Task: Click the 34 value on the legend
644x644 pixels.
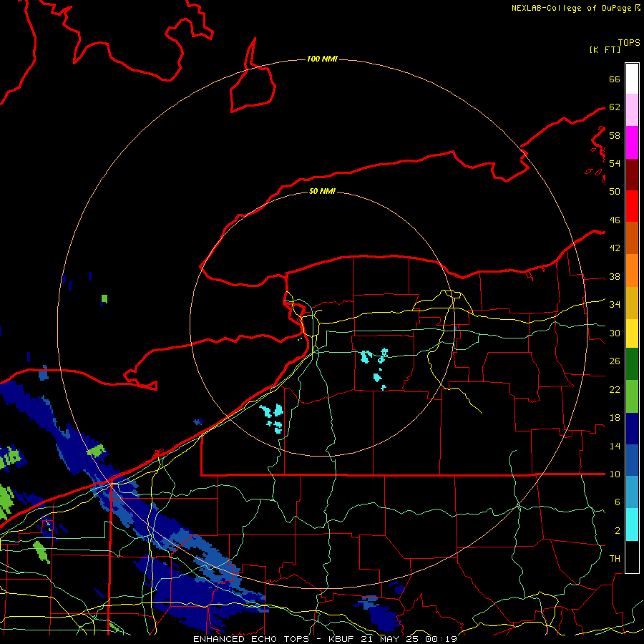Action: click(x=615, y=305)
